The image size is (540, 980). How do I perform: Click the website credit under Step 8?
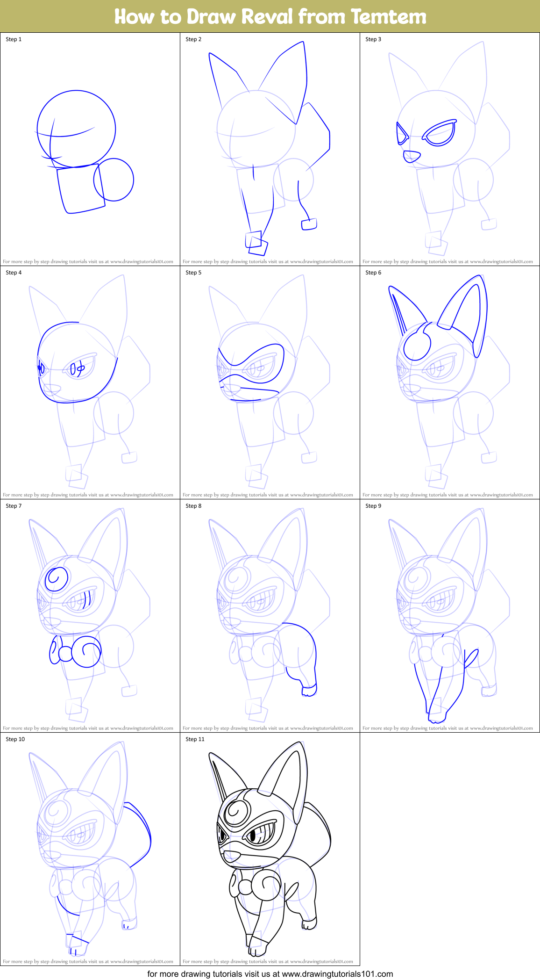(x=268, y=728)
